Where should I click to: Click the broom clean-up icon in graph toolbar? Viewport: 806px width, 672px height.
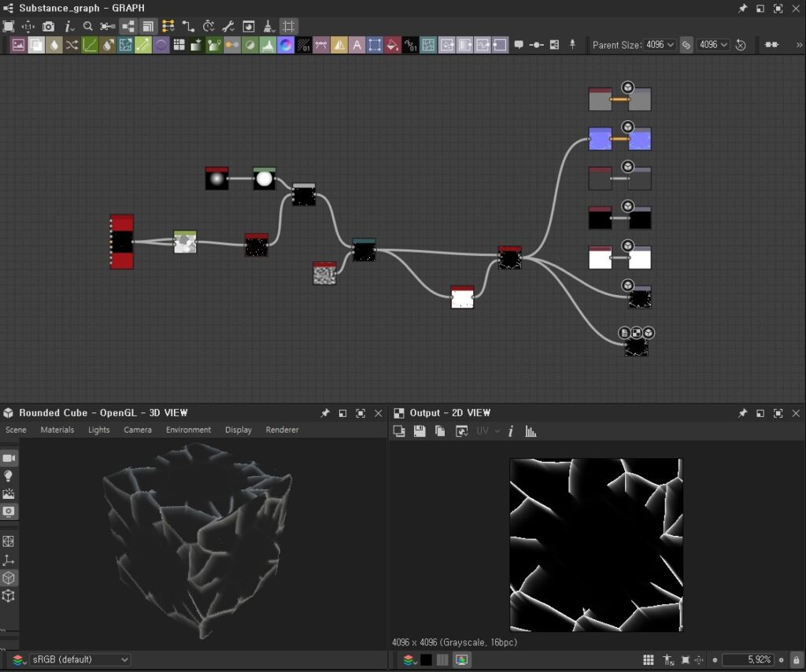point(268,26)
